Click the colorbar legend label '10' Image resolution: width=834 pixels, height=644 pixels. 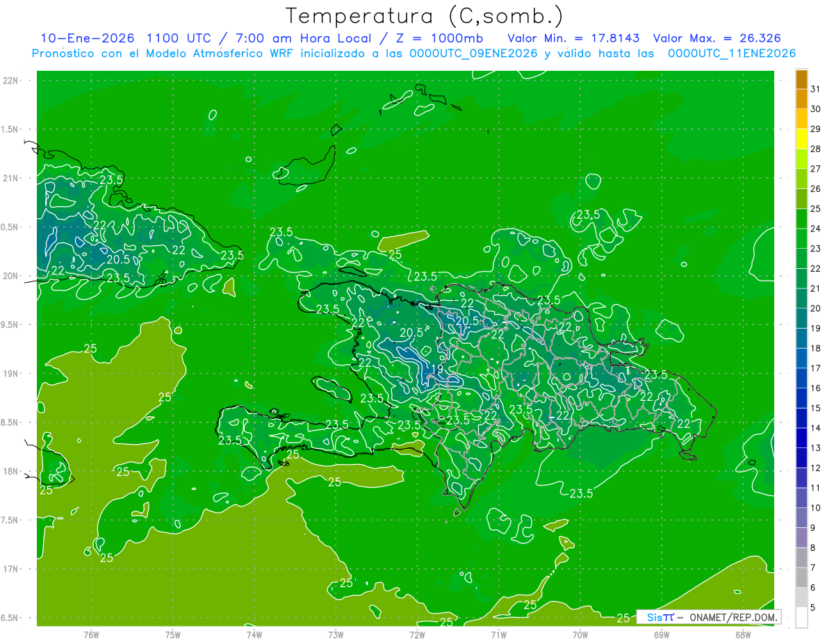816,508
